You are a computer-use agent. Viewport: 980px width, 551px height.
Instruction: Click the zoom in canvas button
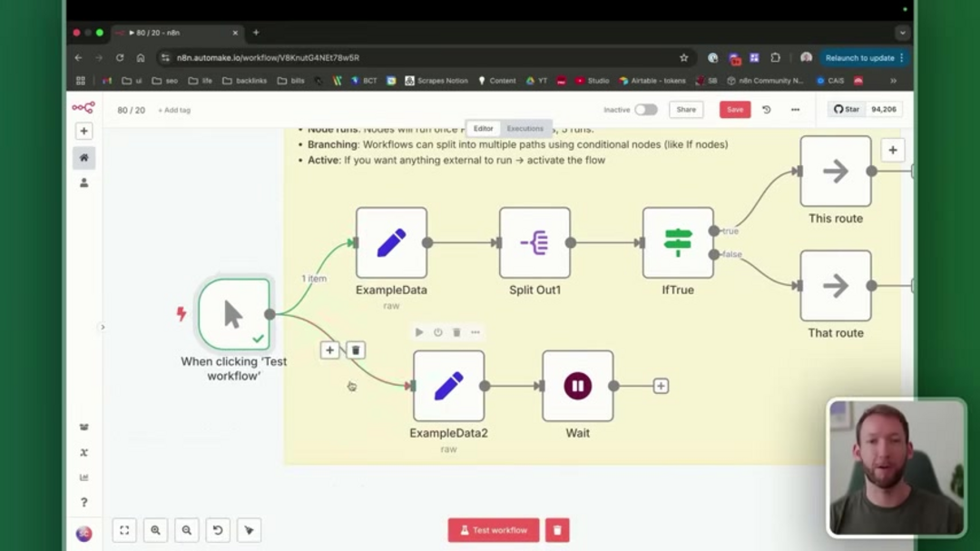[156, 530]
